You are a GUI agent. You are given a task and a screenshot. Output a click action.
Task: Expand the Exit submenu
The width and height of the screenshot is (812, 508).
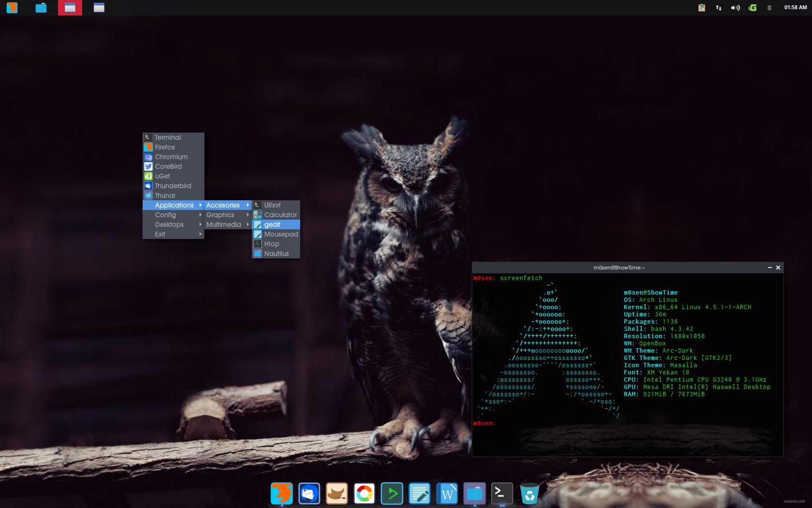pos(174,234)
